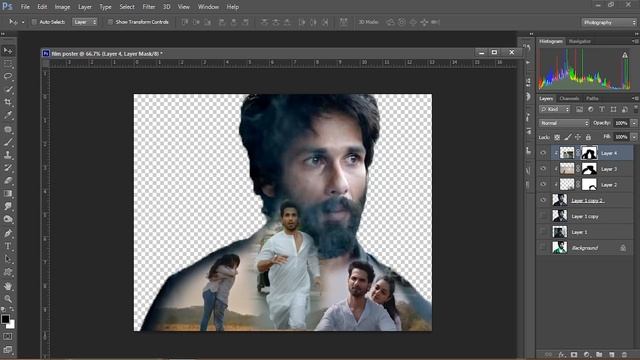Switch to the Channels tab
The image size is (640, 360).
(569, 98)
